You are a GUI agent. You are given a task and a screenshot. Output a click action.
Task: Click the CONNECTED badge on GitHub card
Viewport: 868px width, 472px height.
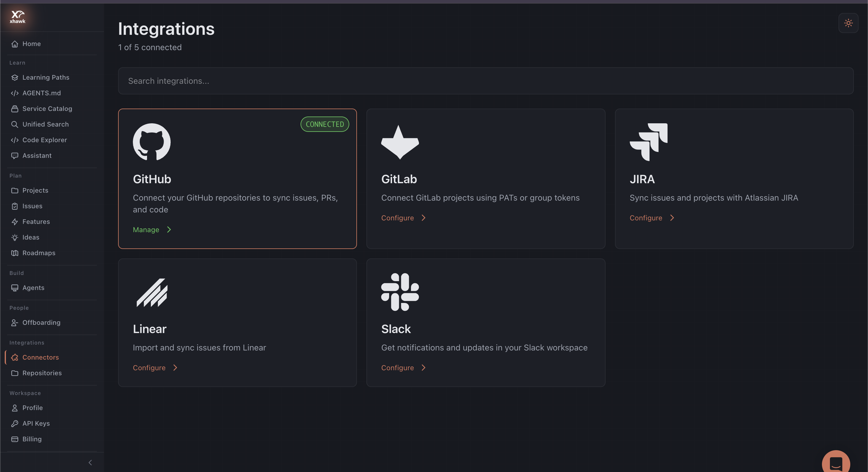[324, 124]
